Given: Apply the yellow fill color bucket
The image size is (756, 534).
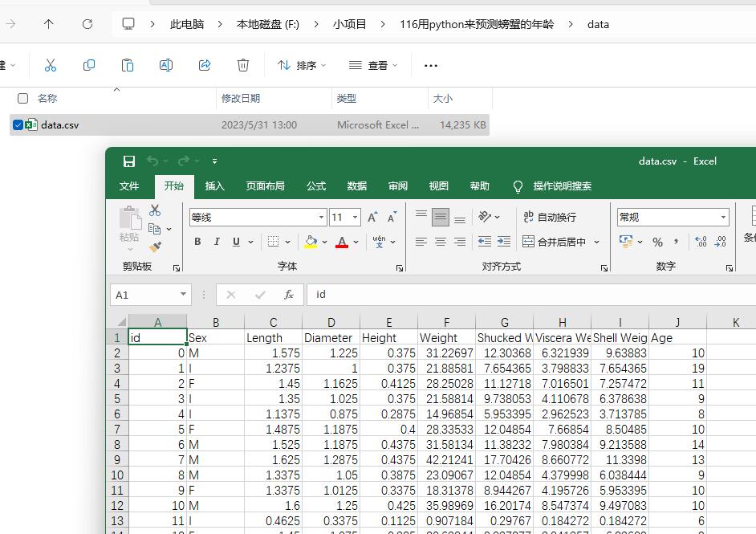Looking at the screenshot, I should click(311, 242).
